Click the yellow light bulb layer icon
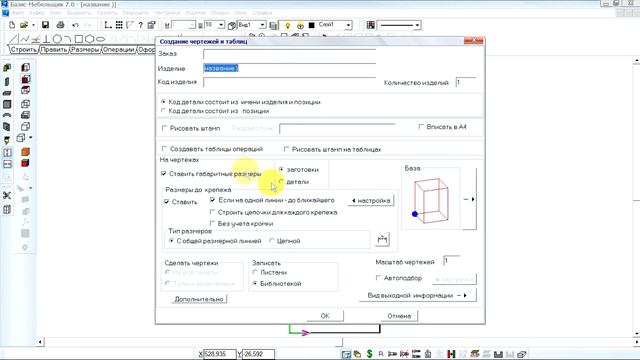This screenshot has width=640, height=360. [287, 25]
